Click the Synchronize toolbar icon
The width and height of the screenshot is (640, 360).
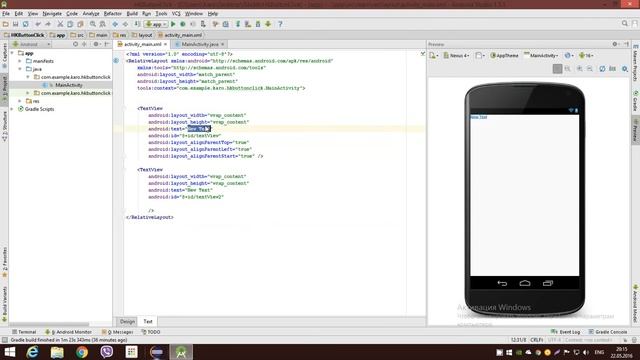tap(25, 24)
